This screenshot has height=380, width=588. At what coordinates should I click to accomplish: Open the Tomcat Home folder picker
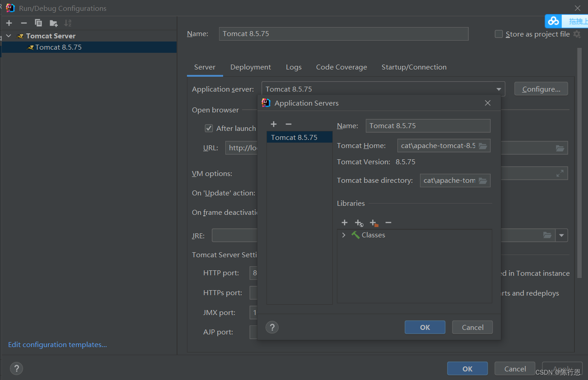(483, 145)
